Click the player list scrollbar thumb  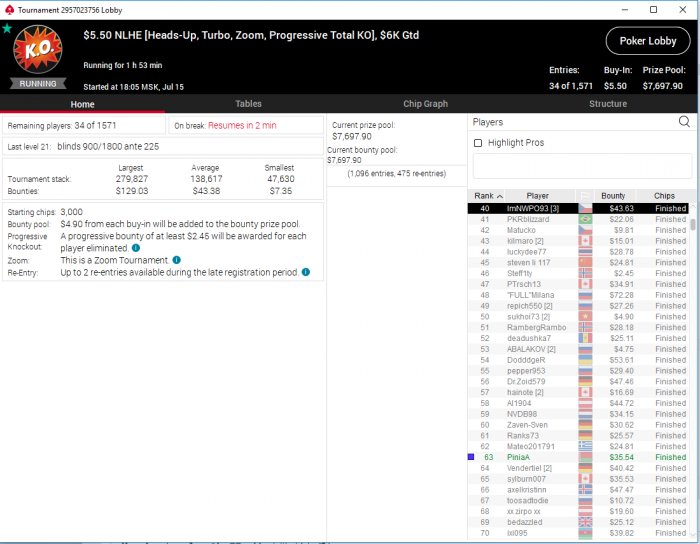[x=693, y=224]
